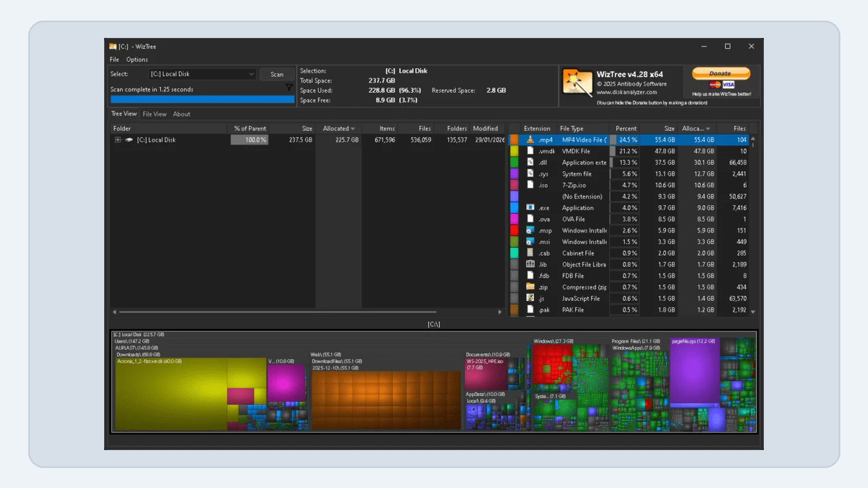Click the scan progress bar
This screenshot has width=868, height=488.
point(202,100)
